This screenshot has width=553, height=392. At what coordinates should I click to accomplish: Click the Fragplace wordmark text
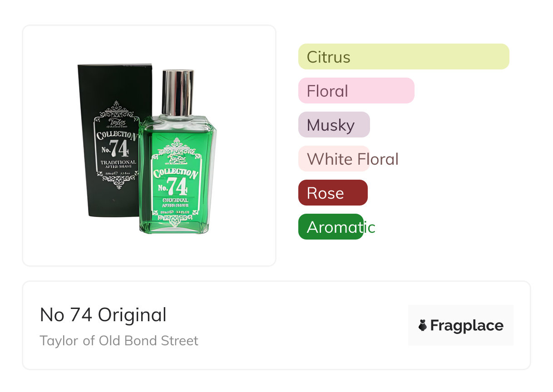[x=467, y=325]
